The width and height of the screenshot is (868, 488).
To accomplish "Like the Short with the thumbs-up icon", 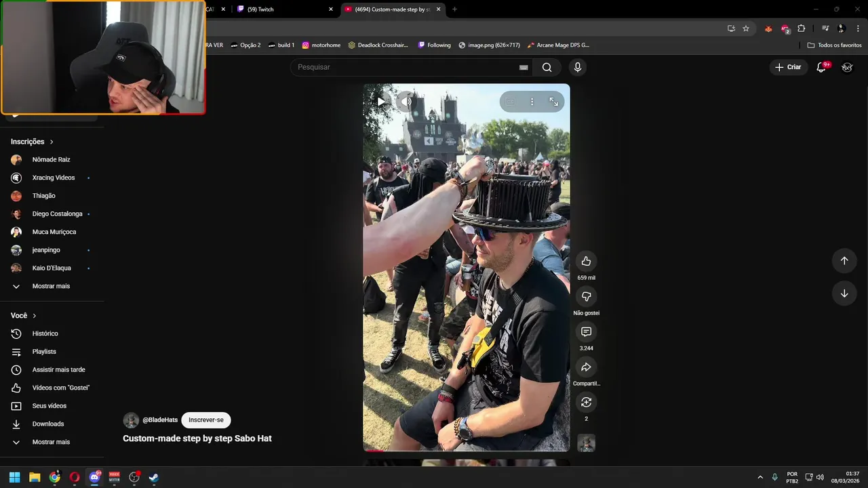I will click(586, 261).
